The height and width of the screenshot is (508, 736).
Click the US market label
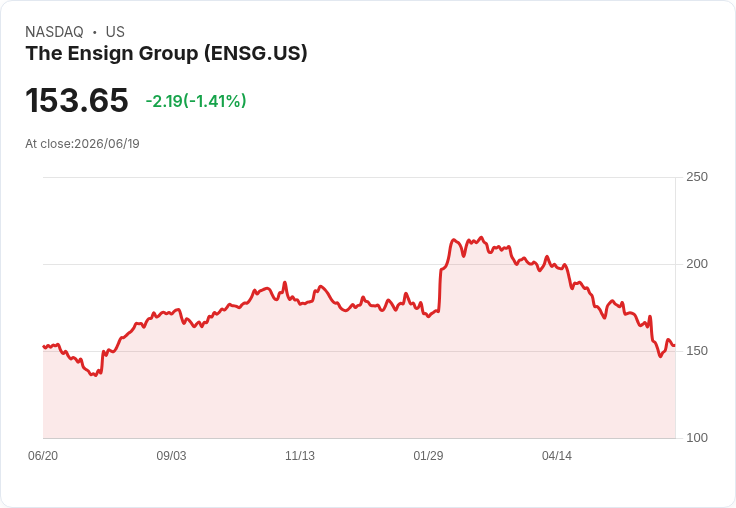[x=115, y=32]
